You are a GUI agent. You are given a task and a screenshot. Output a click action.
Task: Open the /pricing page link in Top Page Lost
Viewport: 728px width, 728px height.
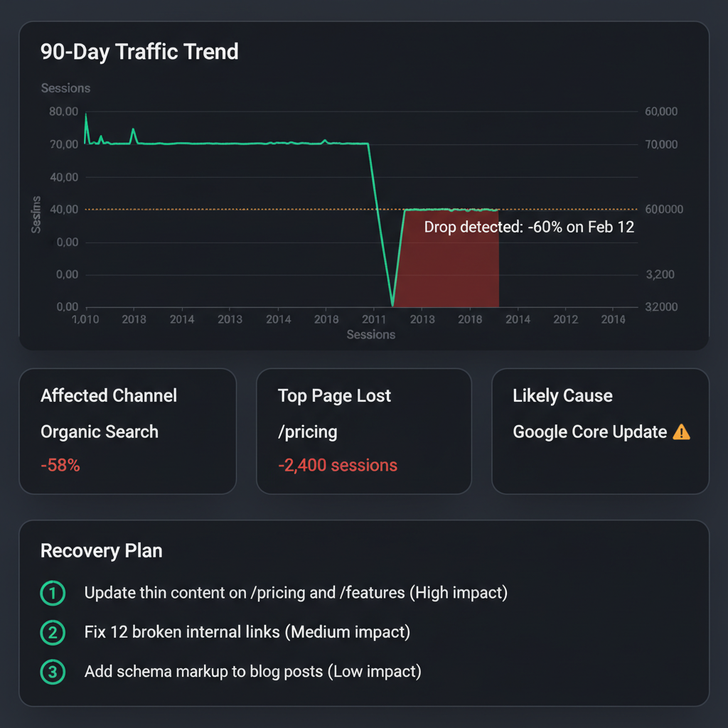tap(307, 432)
